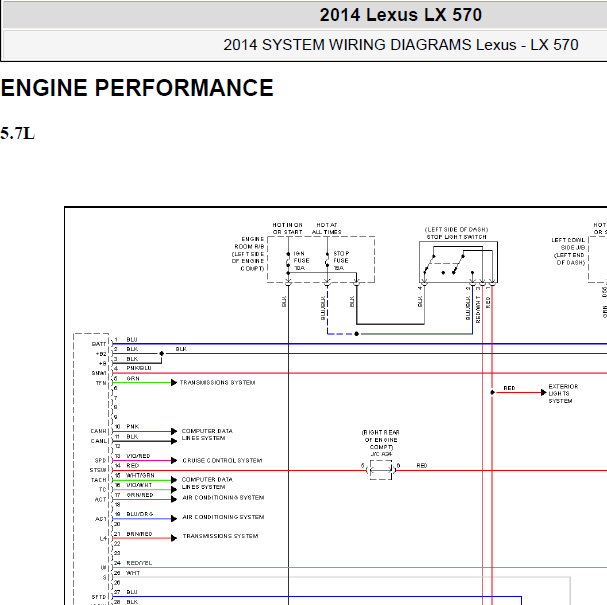Click the 'RED/YEL' wire label at pin 24

(139, 563)
